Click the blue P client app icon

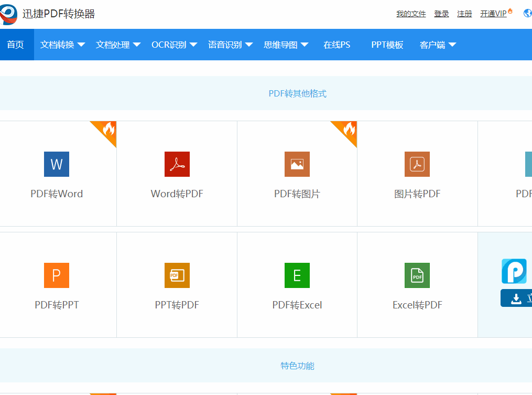click(514, 271)
